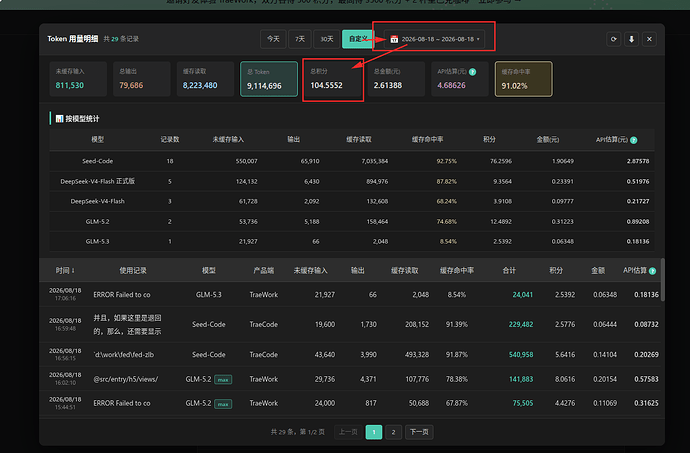Click max badge on 15:44:51 GLM-5.2 row

223,404
